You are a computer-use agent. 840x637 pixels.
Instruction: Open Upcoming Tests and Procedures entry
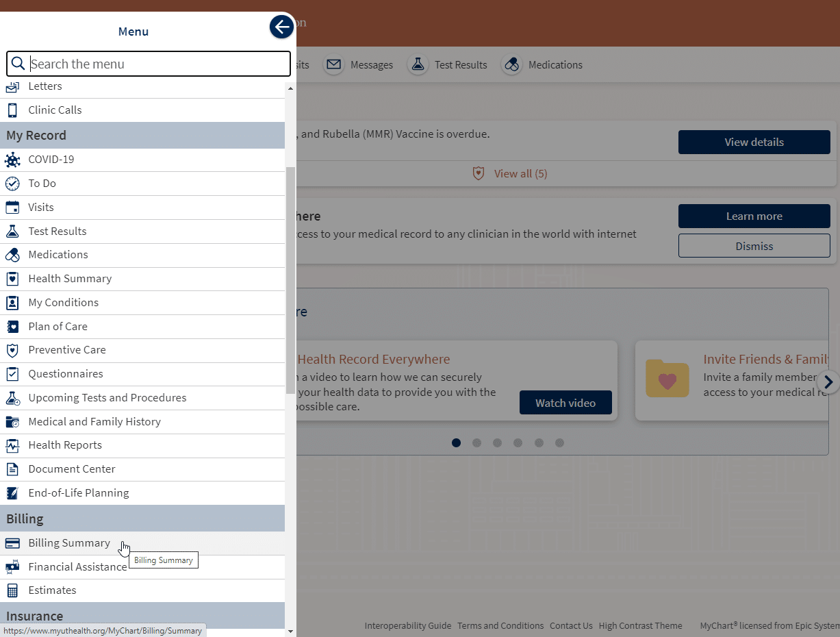coord(107,398)
